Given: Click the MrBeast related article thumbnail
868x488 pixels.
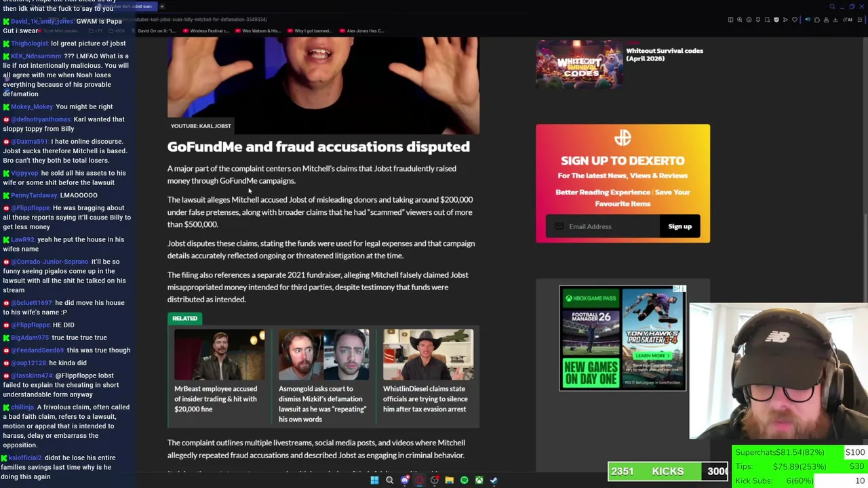Looking at the screenshot, I should (x=220, y=355).
